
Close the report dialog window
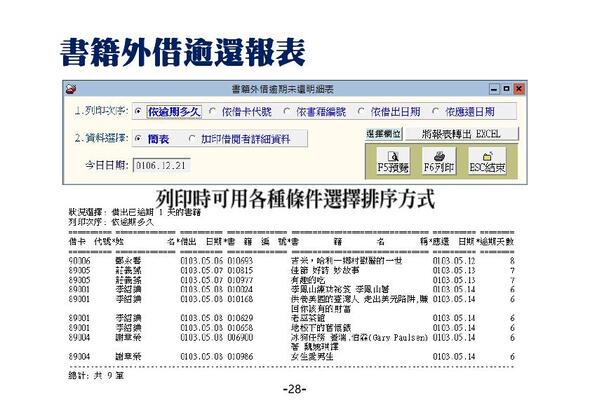pyautogui.click(x=519, y=89)
